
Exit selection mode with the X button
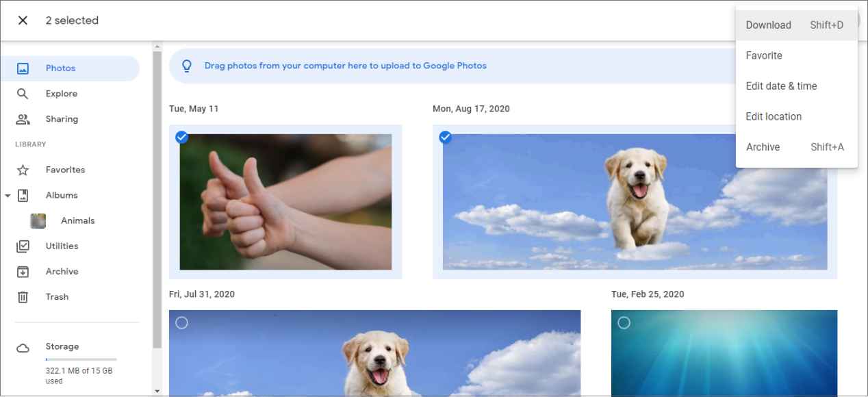[23, 20]
